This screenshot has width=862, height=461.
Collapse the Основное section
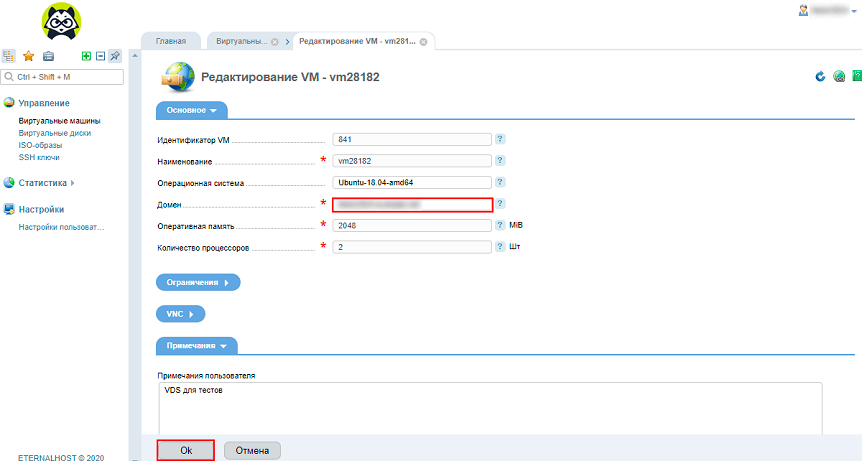coord(191,110)
